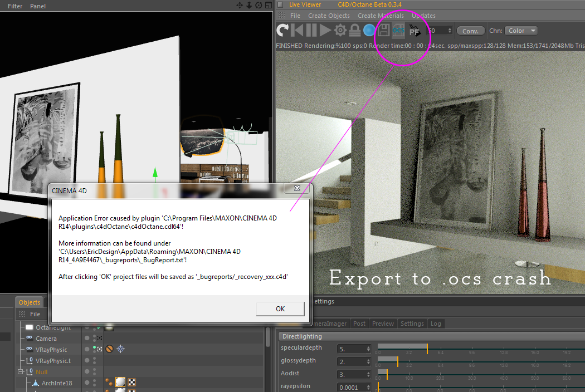Click the orange protection tag on VRayPhysic
585x392 pixels.
(109, 349)
